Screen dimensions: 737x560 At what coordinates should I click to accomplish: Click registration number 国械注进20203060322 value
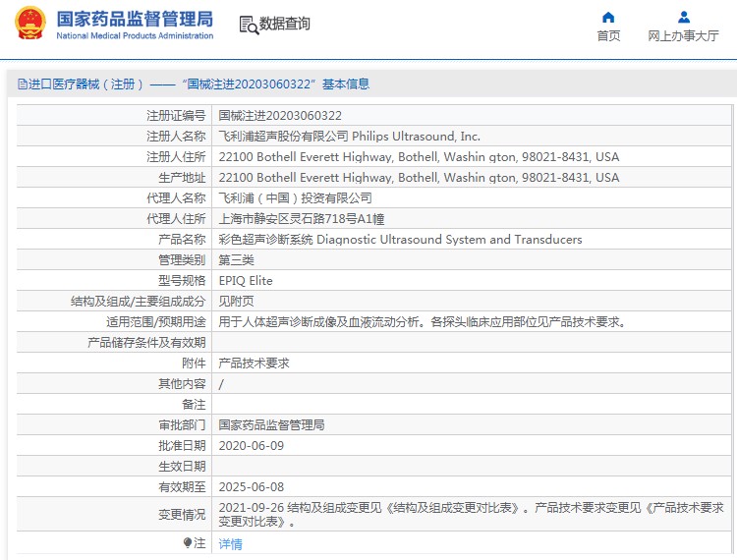click(x=280, y=116)
